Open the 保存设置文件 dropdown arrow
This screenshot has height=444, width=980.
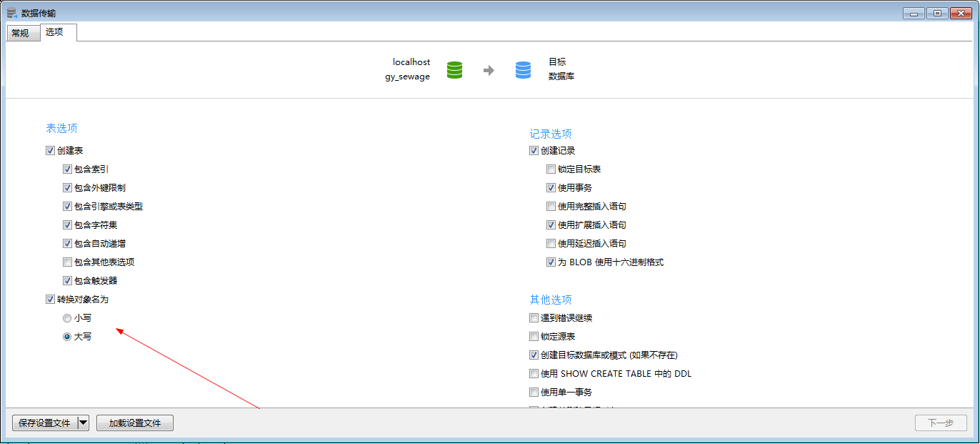(84, 423)
